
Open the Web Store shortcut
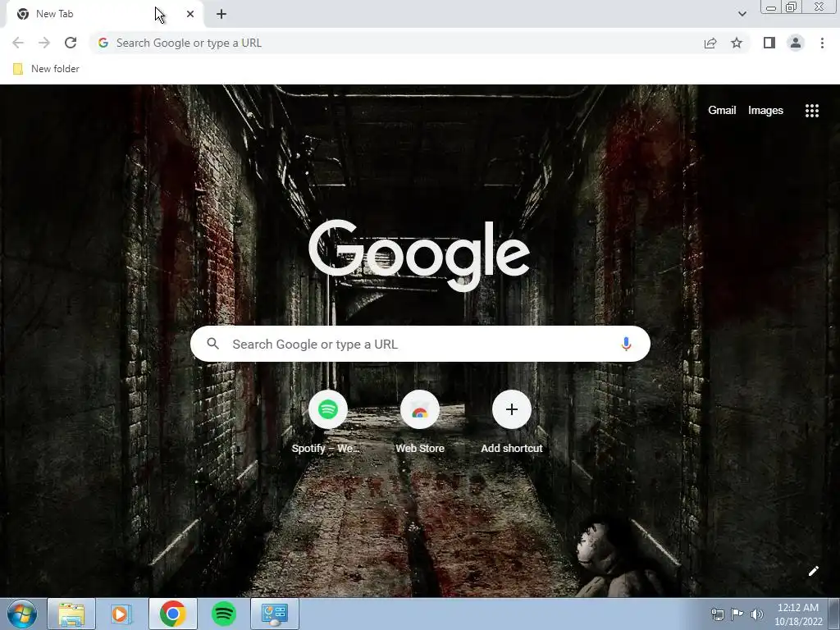[420, 422]
